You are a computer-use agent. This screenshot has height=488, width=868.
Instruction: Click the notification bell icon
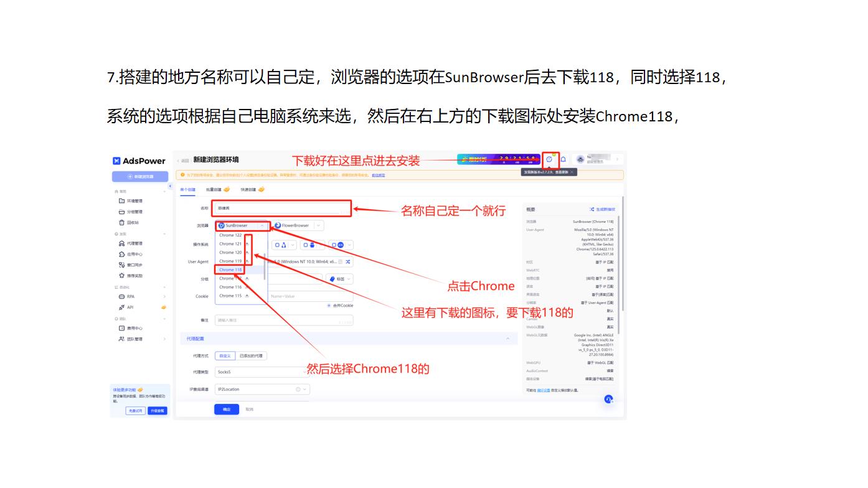tap(564, 159)
